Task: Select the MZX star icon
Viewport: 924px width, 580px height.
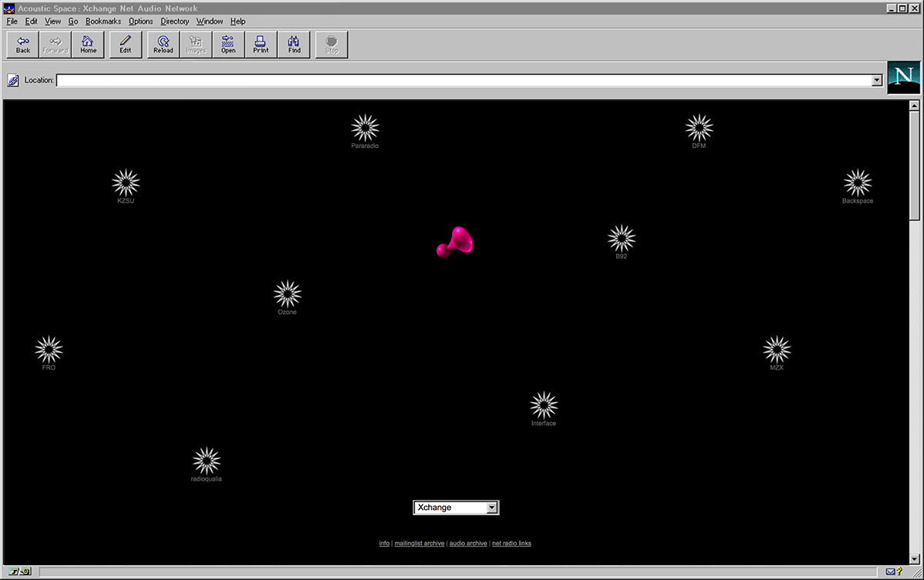Action: 777,350
